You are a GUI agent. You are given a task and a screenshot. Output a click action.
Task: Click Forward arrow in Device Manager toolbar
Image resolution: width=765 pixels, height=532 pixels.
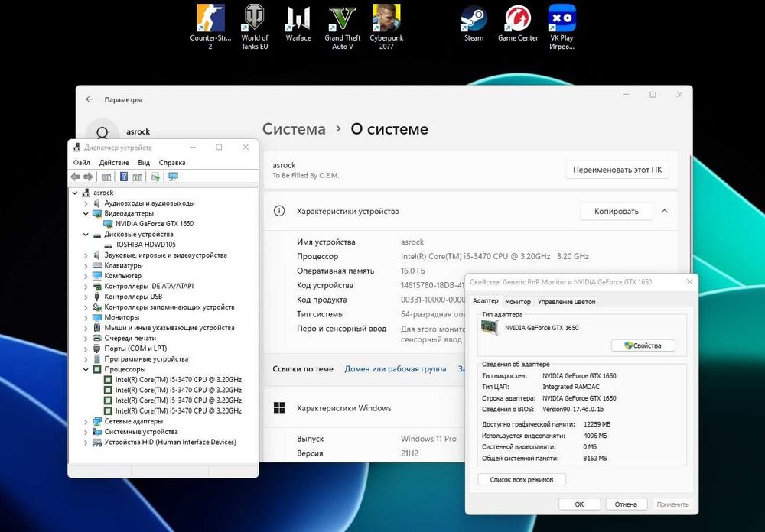(x=88, y=177)
